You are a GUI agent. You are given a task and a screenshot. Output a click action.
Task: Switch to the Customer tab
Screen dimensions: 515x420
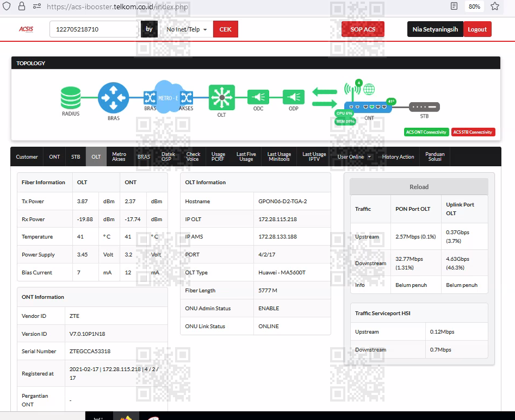coord(27,157)
